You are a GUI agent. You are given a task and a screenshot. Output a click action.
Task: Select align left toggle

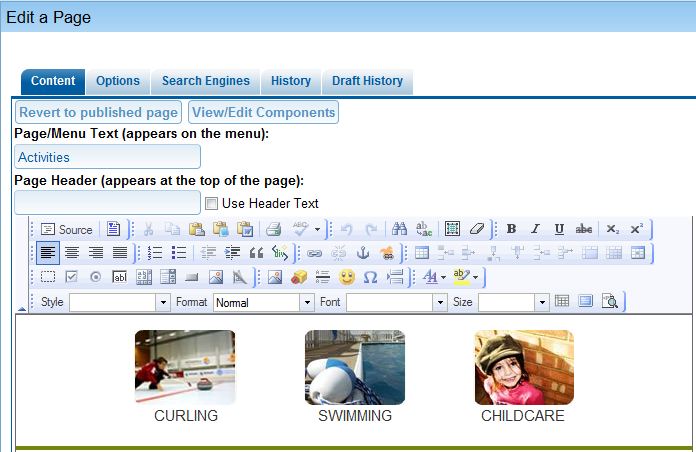click(x=48, y=253)
